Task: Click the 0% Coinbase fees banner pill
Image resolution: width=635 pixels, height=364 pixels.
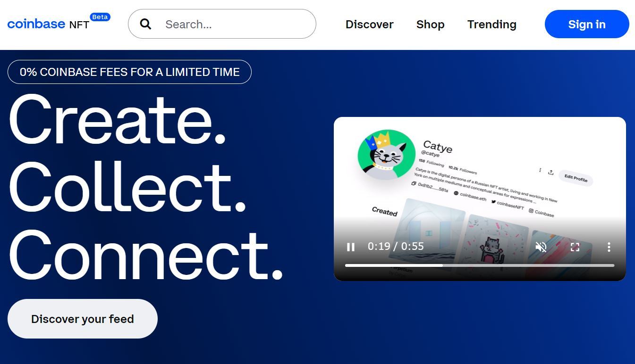Action: 129,72
